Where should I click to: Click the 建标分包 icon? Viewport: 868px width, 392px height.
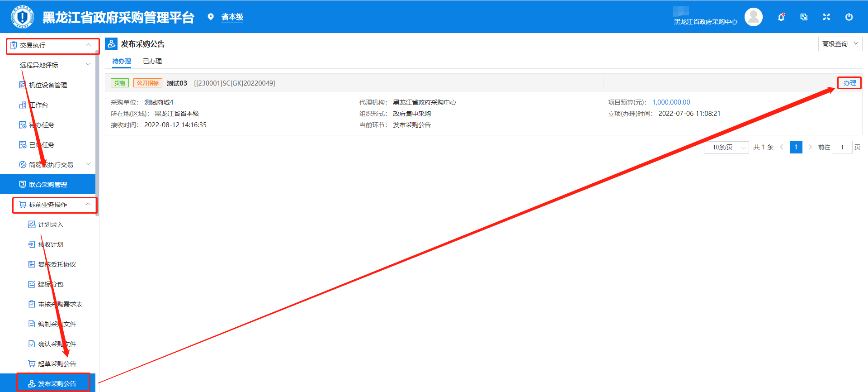click(x=32, y=284)
